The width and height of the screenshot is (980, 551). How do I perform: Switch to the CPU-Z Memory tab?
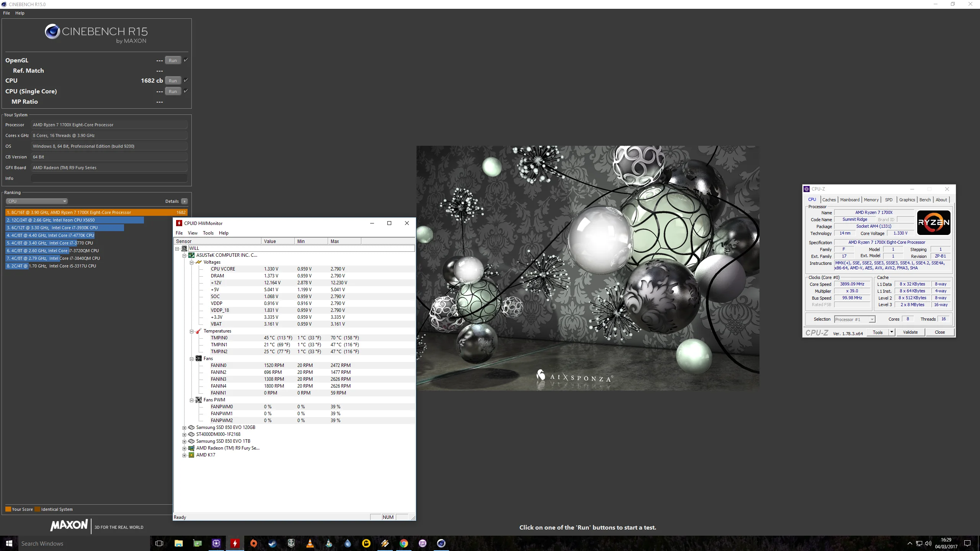pyautogui.click(x=871, y=200)
